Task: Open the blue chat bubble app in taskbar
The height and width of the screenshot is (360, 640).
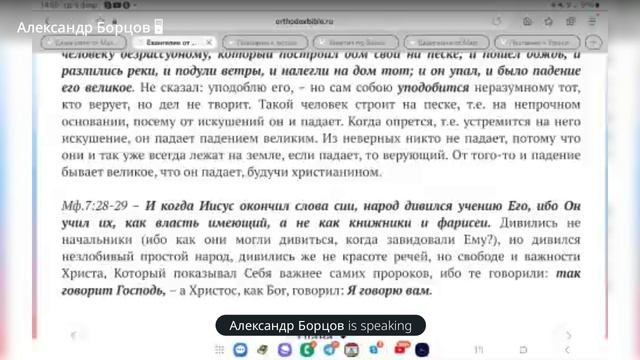Action: [x=240, y=349]
